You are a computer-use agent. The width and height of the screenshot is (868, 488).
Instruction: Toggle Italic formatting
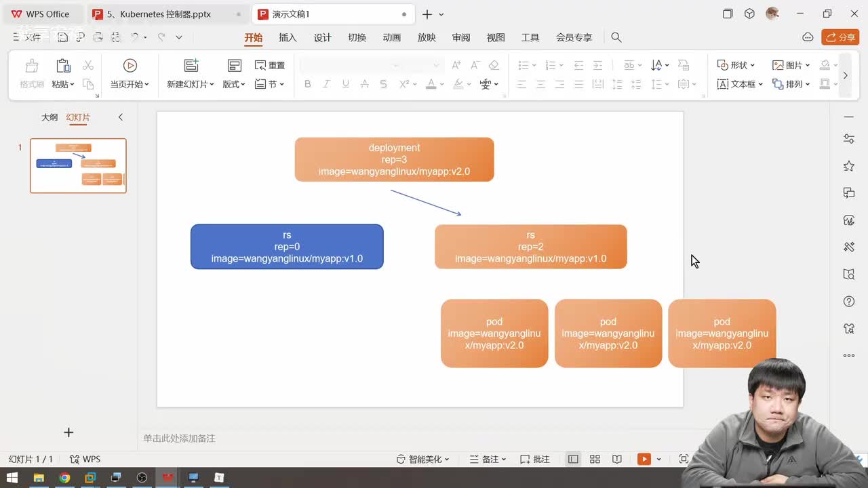[x=326, y=84]
